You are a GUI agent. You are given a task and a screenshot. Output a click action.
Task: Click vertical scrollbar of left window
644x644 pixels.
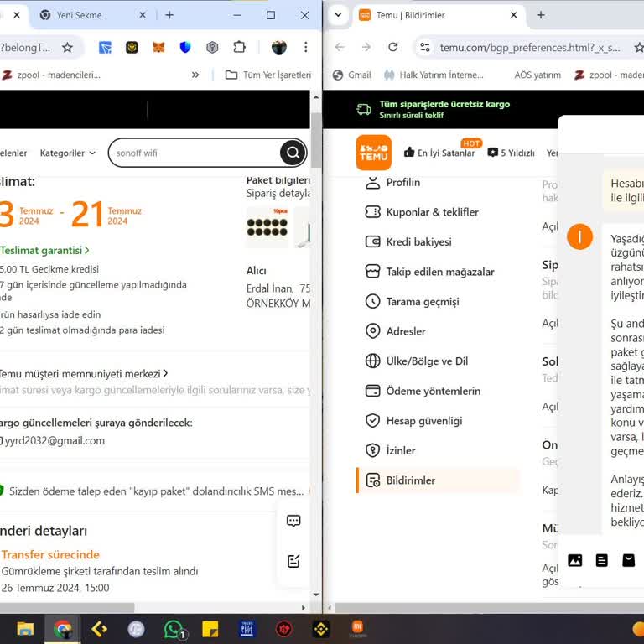[316, 139]
